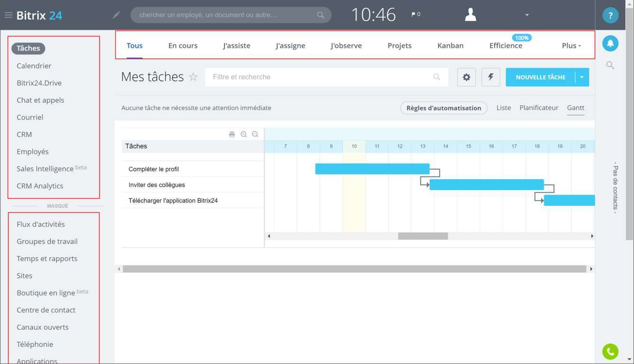The height and width of the screenshot is (364, 634).
Task: Star Mes tâches as favorite
Action: click(x=193, y=77)
